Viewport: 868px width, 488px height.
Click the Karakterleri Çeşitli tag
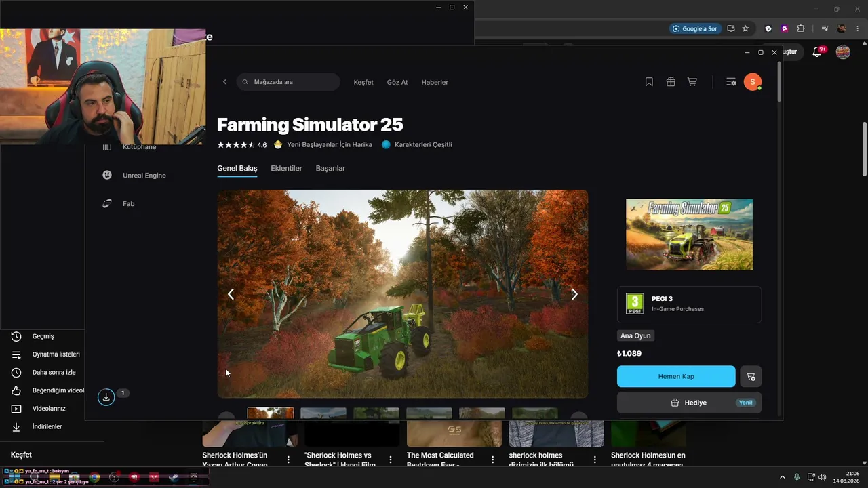[416, 145]
